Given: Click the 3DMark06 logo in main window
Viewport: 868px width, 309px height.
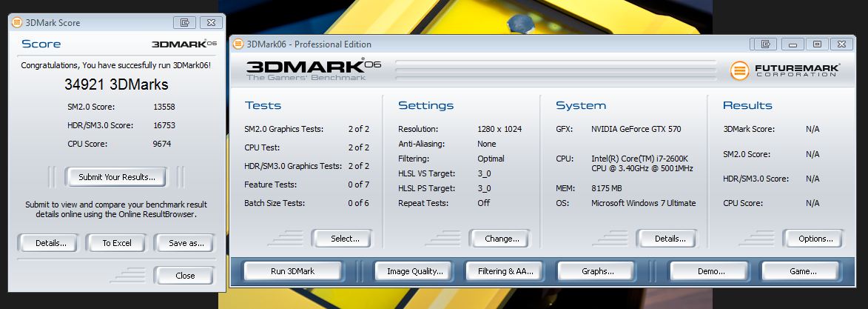Looking at the screenshot, I should click(314, 69).
